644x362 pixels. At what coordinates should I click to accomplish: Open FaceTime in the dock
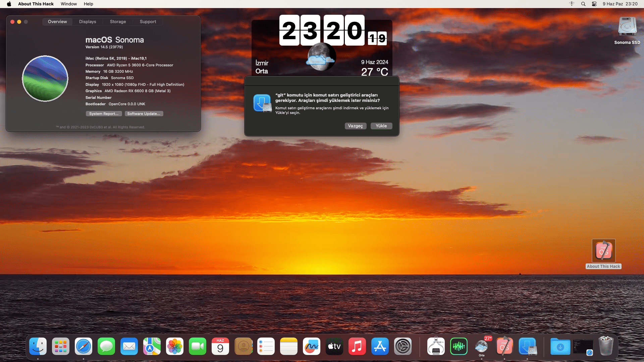[198, 346]
